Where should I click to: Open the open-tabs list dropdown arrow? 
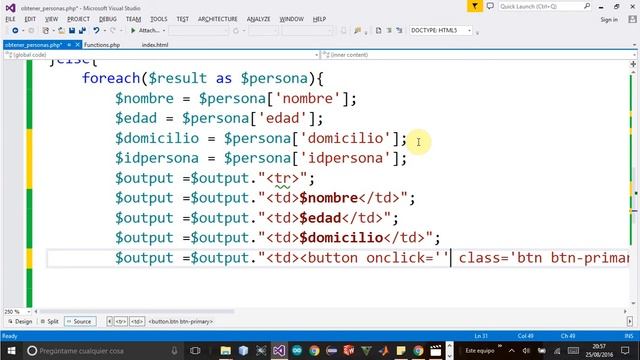pyautogui.click(x=634, y=44)
